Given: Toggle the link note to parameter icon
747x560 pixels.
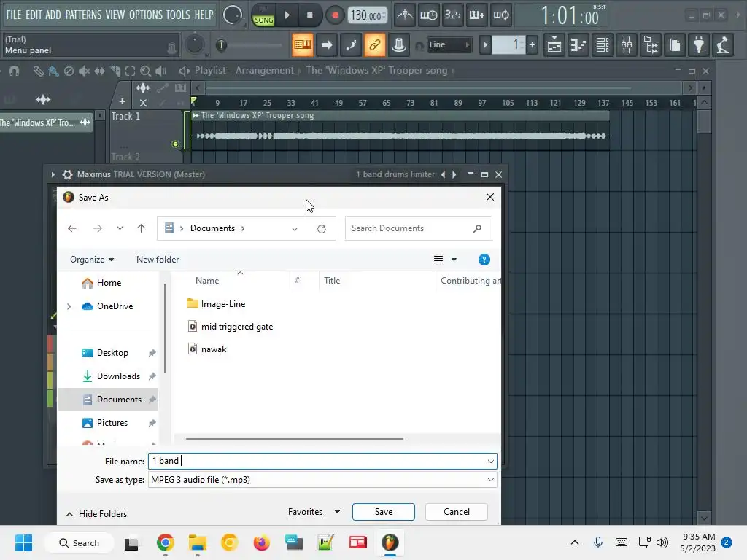Looking at the screenshot, I should point(375,44).
